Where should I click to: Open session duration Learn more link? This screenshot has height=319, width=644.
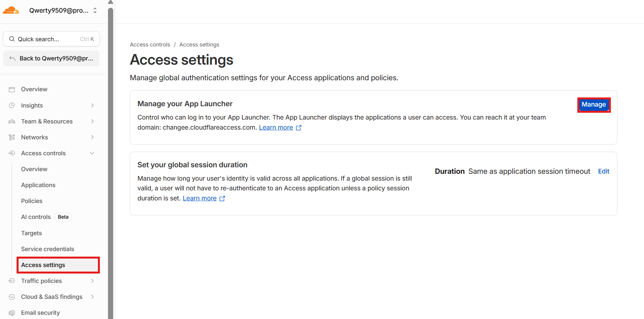point(200,198)
